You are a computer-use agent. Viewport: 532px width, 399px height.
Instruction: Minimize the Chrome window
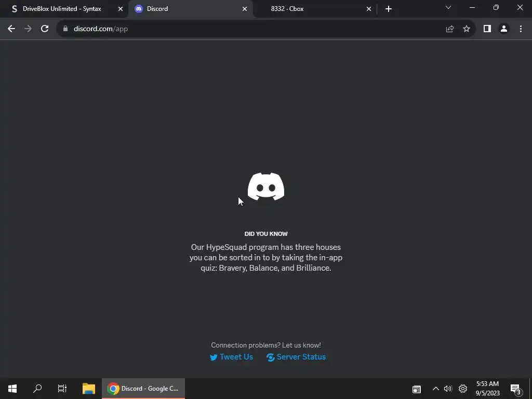click(x=472, y=7)
